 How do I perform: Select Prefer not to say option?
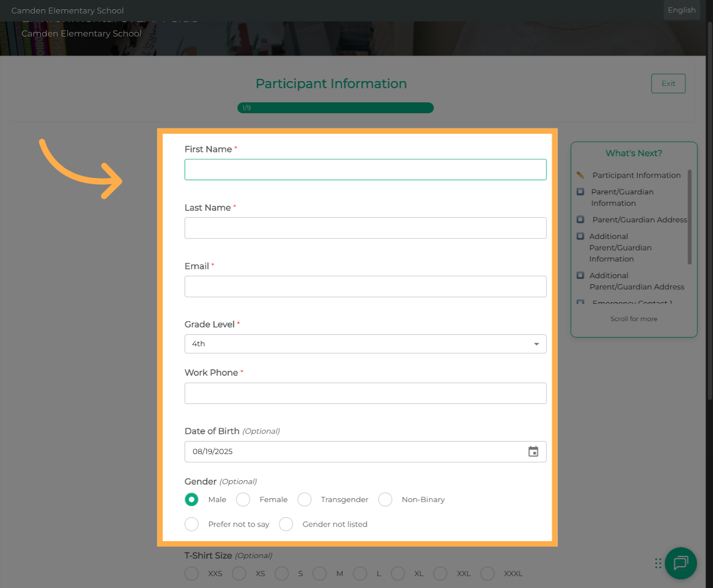(192, 524)
